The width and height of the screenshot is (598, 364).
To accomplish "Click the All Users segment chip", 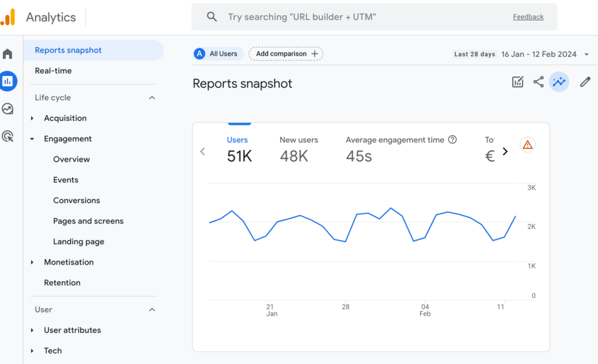I will [217, 53].
